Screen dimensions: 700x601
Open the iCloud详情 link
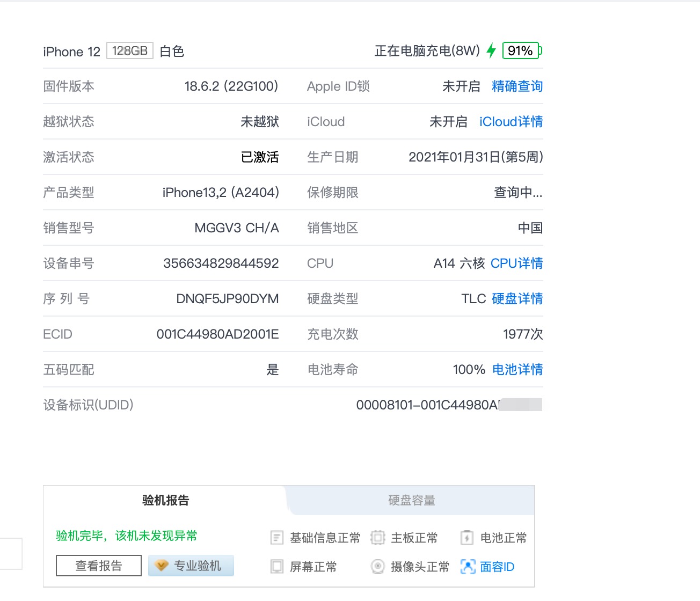click(x=511, y=122)
